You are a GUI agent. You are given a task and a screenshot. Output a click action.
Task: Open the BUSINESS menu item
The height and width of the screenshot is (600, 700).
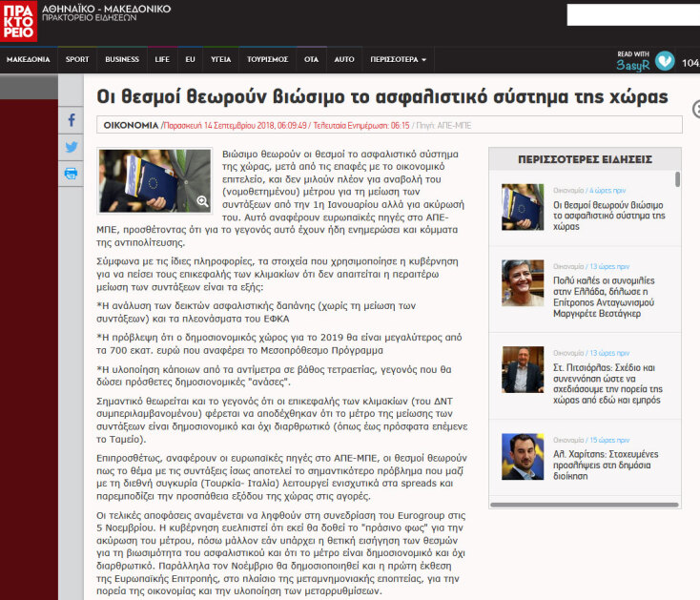point(122,59)
